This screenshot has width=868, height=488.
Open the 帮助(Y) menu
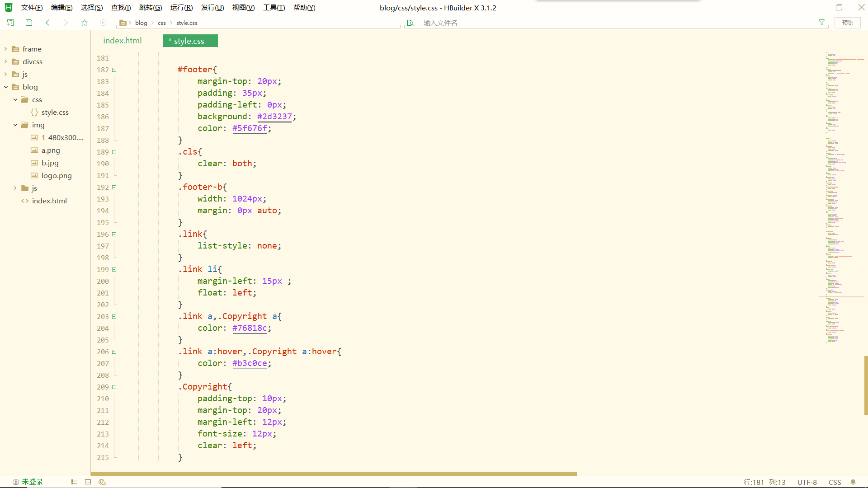(x=304, y=8)
